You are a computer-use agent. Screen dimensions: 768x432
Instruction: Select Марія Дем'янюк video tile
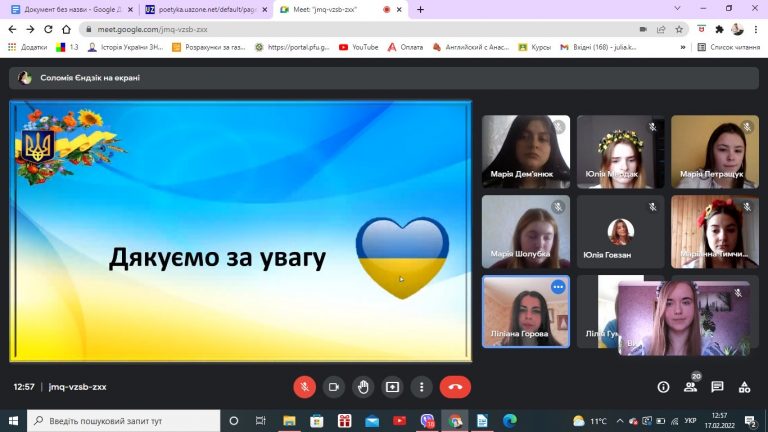(x=526, y=152)
